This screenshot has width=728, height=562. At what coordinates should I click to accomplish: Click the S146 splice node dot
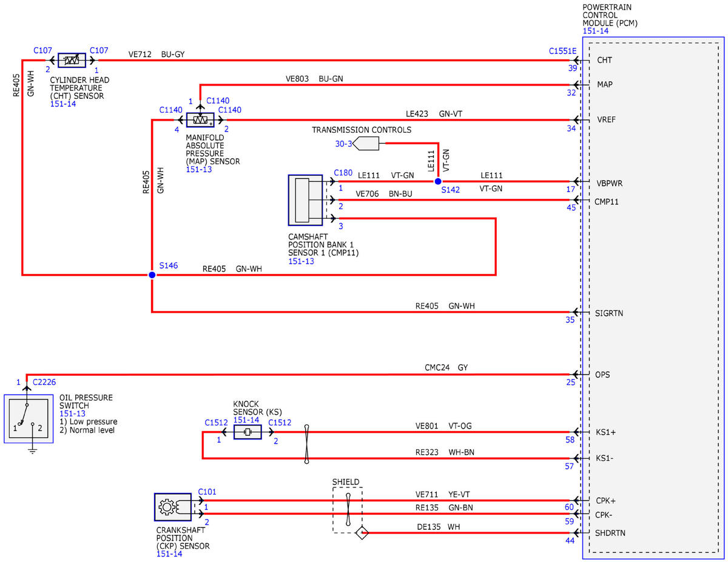coord(152,275)
